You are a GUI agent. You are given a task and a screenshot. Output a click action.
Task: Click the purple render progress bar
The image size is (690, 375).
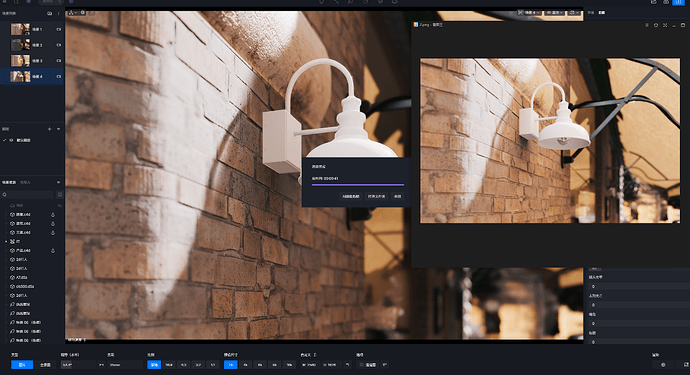pos(358,185)
